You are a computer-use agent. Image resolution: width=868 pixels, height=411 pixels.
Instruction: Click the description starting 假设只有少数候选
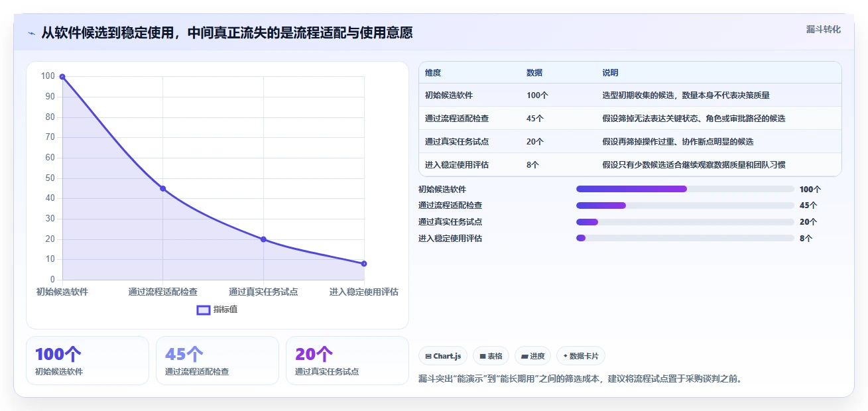pyautogui.click(x=694, y=165)
